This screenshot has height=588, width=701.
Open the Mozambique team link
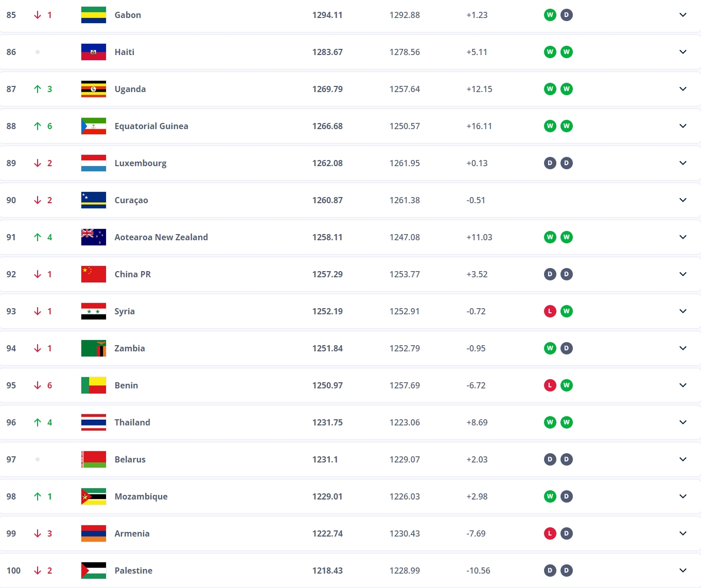tap(141, 496)
